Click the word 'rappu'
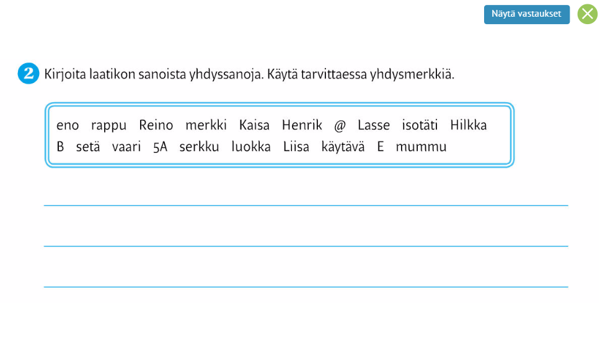 [x=108, y=126]
